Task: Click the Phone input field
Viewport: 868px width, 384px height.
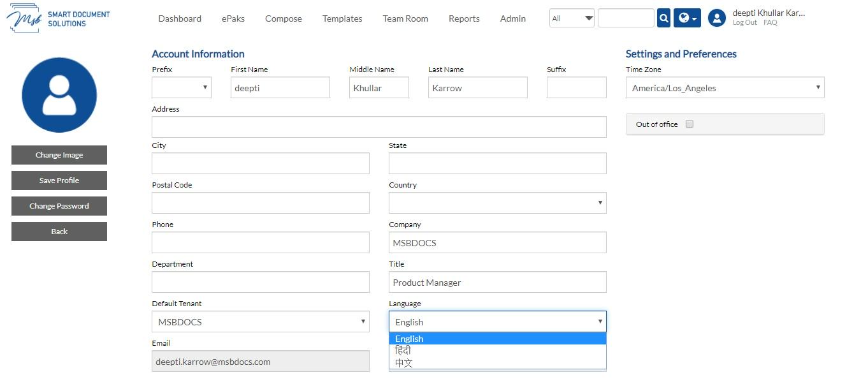Action: tap(261, 242)
